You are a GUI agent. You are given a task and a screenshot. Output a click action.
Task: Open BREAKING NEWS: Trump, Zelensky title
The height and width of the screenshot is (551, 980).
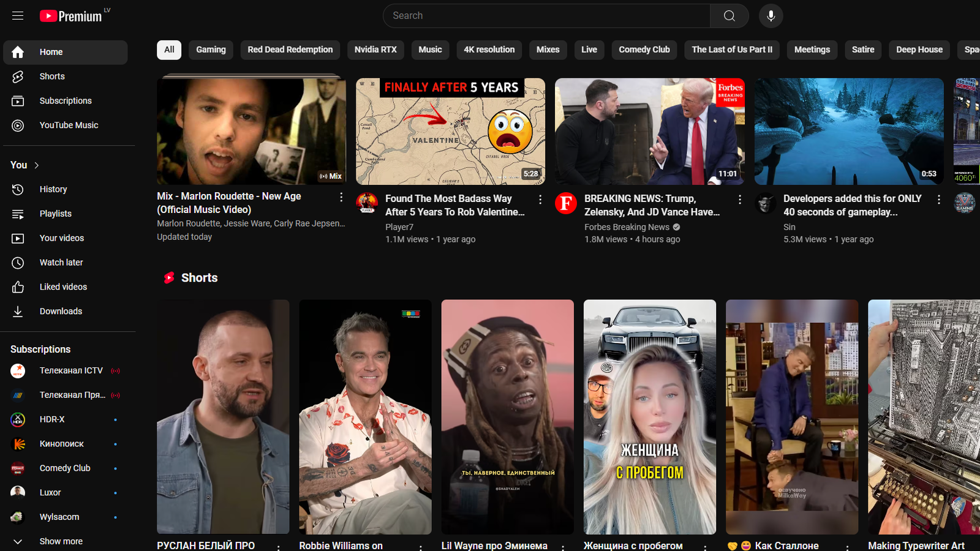pos(652,205)
